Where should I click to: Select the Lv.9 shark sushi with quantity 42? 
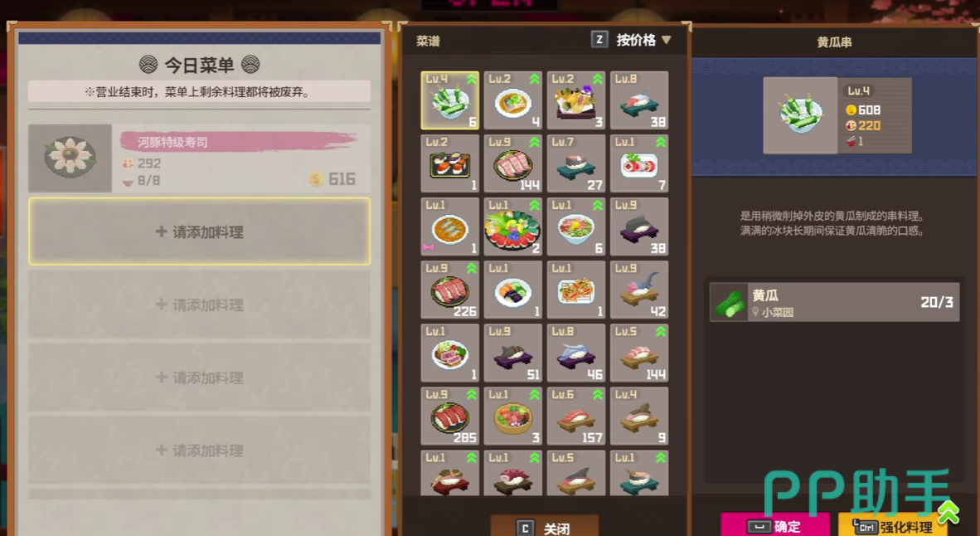(x=639, y=290)
